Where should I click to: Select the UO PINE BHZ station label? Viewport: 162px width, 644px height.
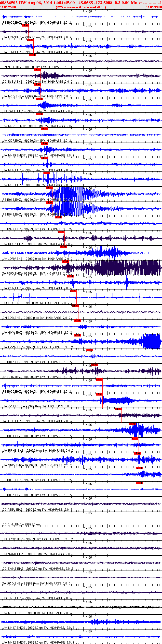(x=37, y=598)
